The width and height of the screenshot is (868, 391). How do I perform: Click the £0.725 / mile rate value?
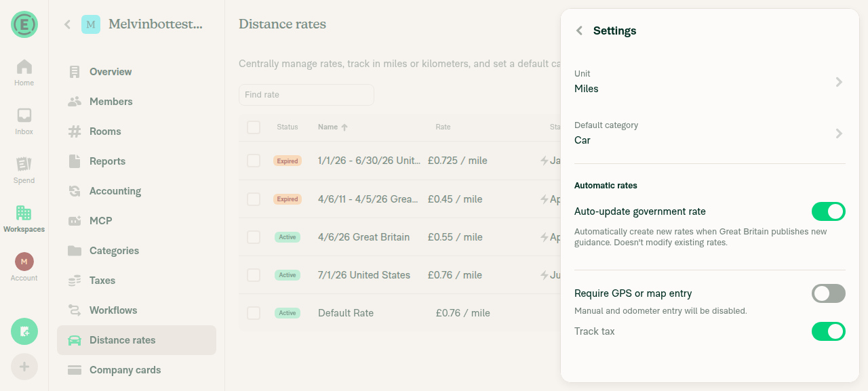click(x=458, y=161)
